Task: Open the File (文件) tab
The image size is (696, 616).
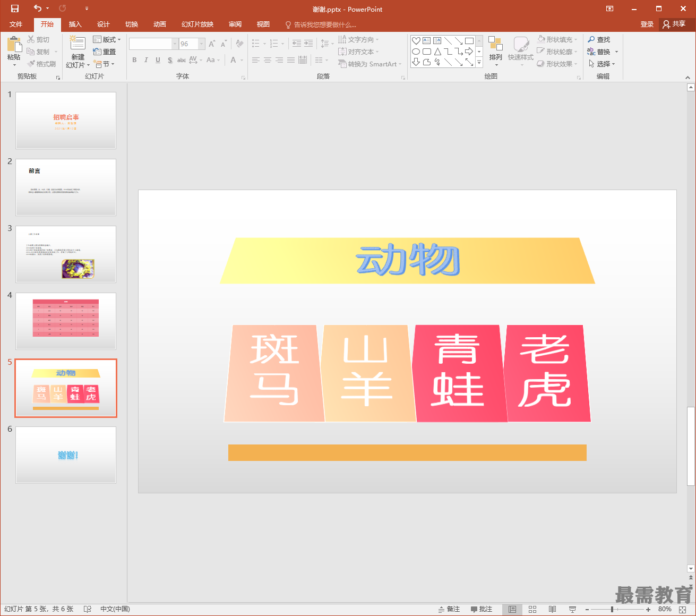Action: click(x=16, y=24)
